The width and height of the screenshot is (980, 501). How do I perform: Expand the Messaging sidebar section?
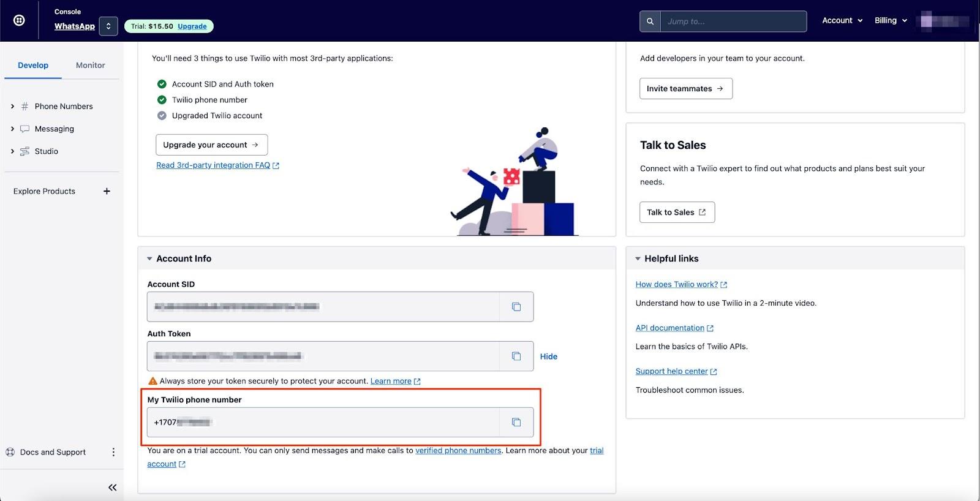coord(12,129)
